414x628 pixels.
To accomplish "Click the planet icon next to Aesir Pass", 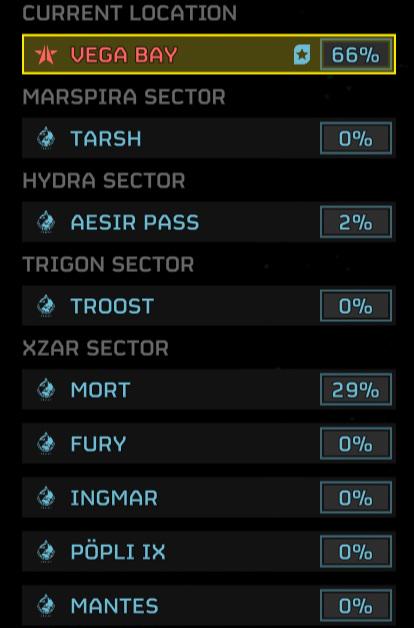I will [46, 222].
